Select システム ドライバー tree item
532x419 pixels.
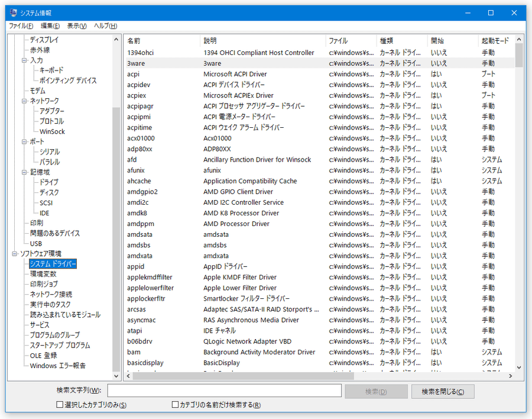pos(53,264)
